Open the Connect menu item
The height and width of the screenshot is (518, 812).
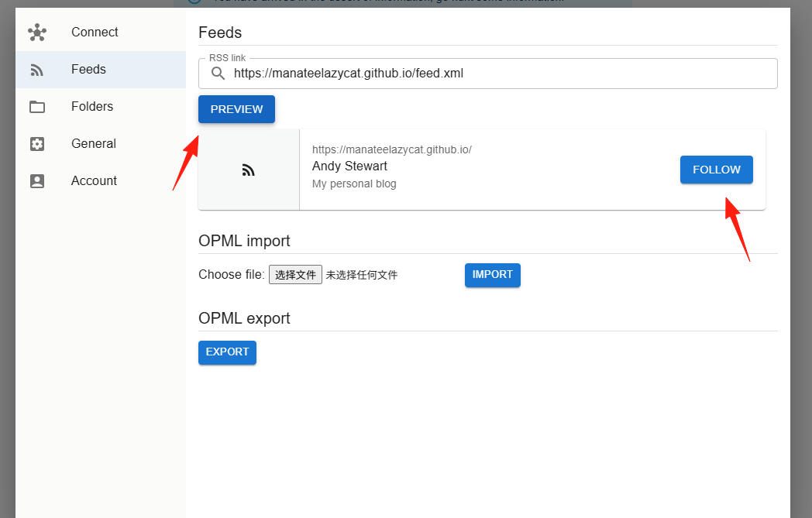(101, 32)
